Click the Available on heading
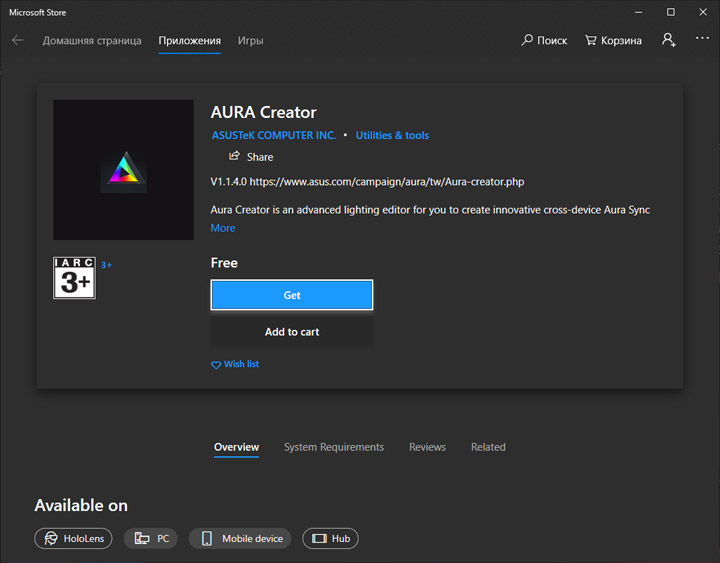This screenshot has height=563, width=720. click(81, 505)
